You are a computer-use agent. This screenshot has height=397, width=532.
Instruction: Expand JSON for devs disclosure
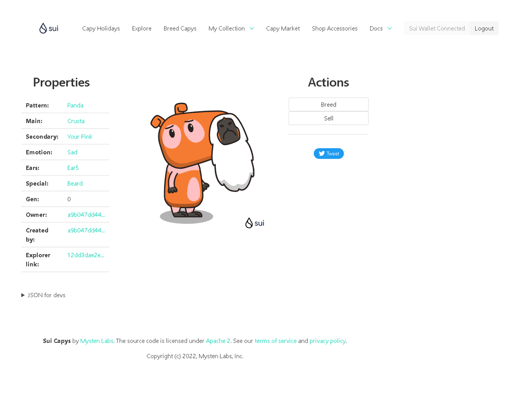click(43, 295)
